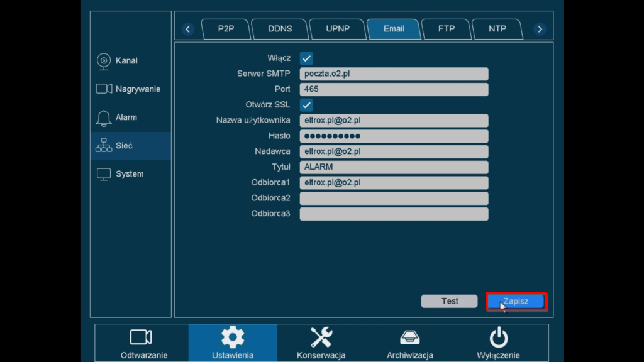644x362 pixels.
Task: Click the Serwer SMTP input field
Action: point(394,74)
